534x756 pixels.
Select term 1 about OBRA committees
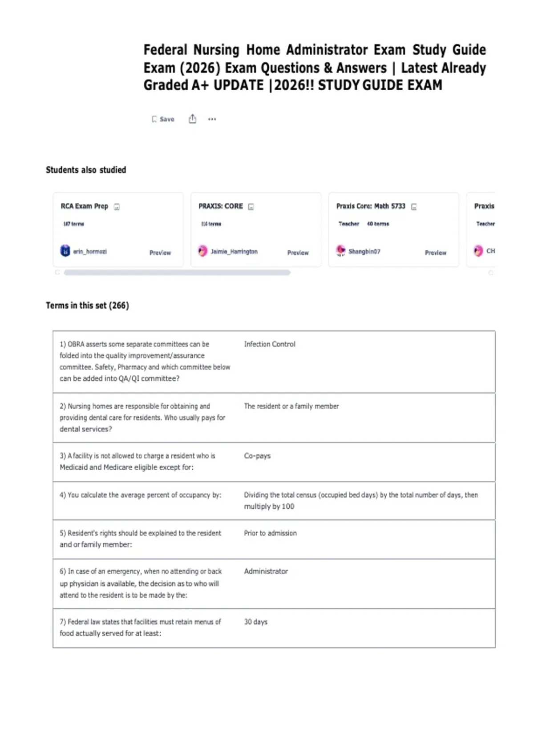point(274,362)
